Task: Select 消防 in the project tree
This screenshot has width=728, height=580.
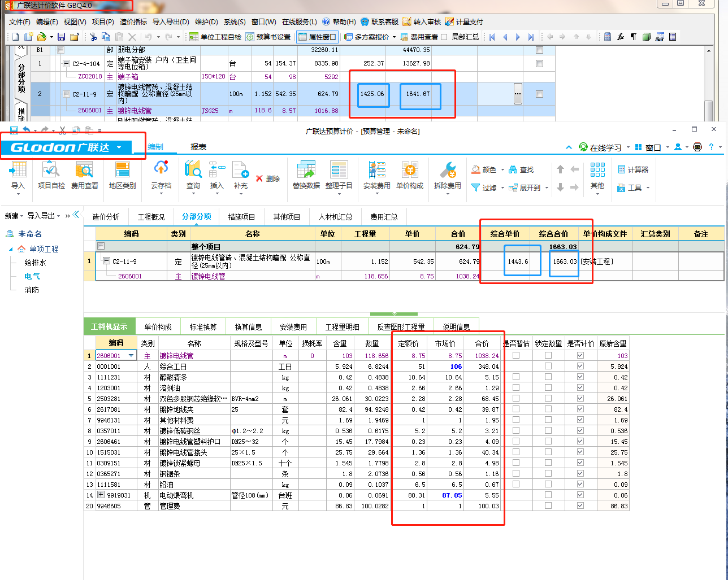Action: pos(32,290)
